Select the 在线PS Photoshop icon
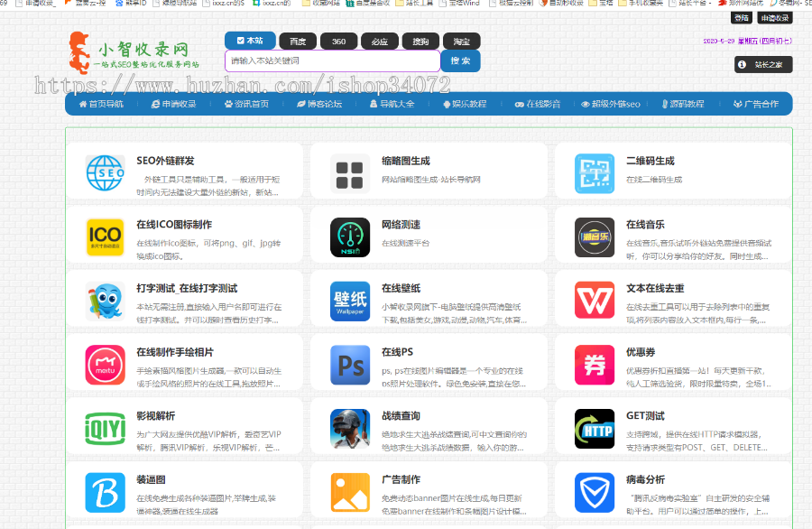 pos(350,365)
